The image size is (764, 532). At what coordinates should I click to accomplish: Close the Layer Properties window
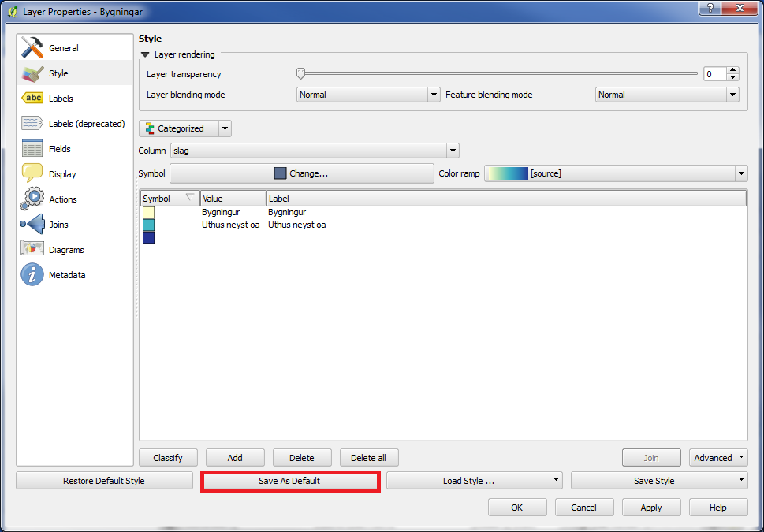(740, 8)
